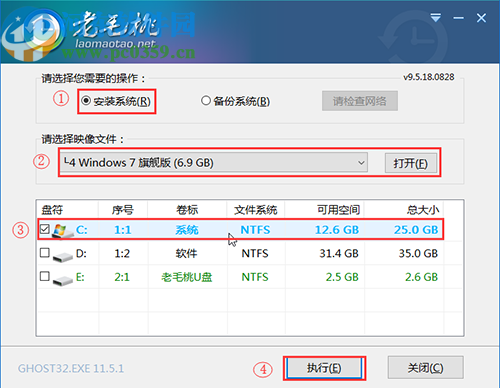Click the 执行(E) button
The image size is (500, 388).
tap(324, 368)
